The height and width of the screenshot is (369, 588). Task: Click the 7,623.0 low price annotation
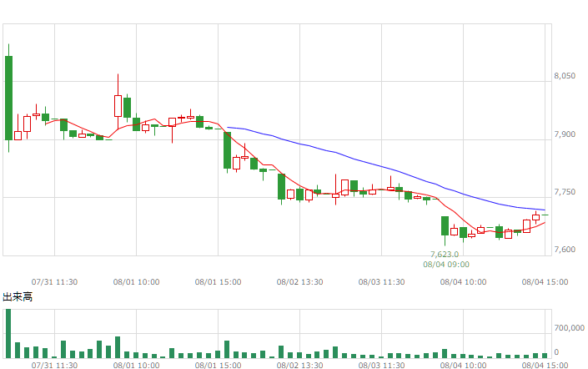click(x=445, y=255)
